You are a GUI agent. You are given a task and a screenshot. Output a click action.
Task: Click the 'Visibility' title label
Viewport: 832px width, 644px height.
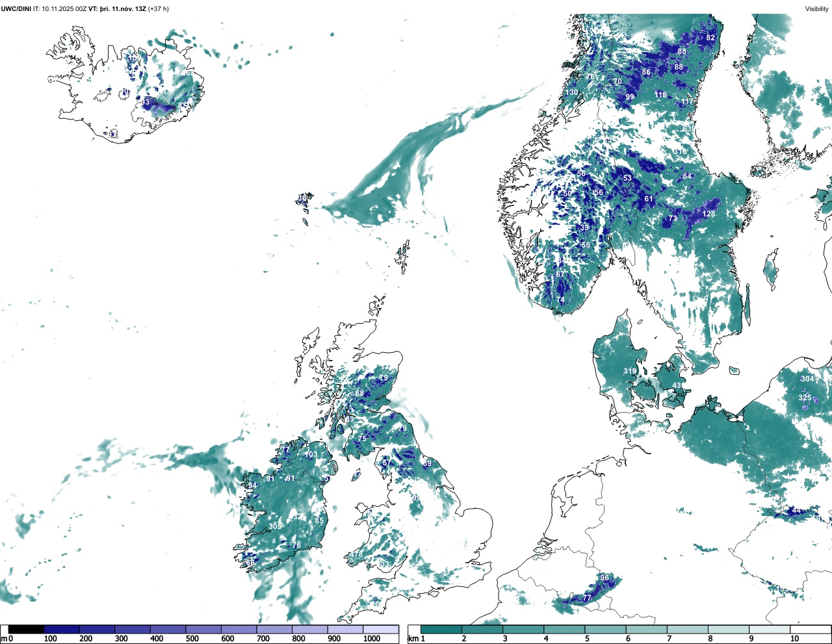817,8
